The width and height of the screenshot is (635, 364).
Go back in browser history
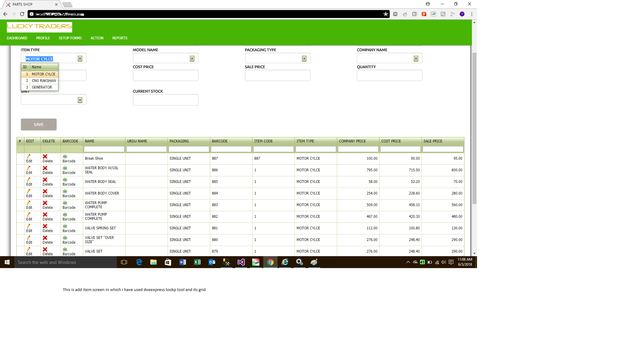pos(5,14)
